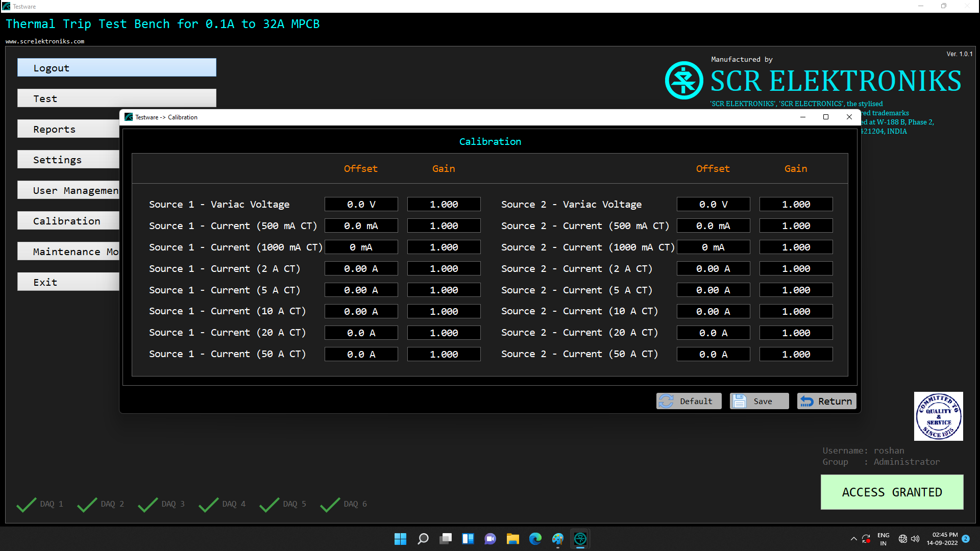Select Source 1 Current 2 A CT gain field
Screen dimensions: 980x551
click(x=444, y=268)
